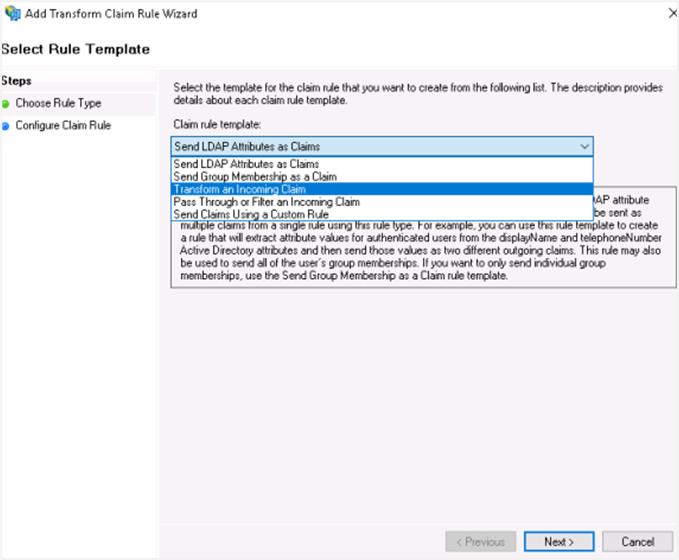Click the blue dot beside Configure Claim Rule
This screenshot has height=560, width=679.
tap(6, 126)
